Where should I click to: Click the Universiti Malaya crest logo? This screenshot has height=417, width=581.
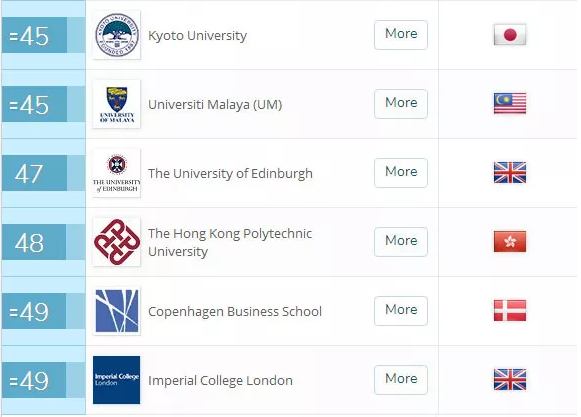pos(116,104)
